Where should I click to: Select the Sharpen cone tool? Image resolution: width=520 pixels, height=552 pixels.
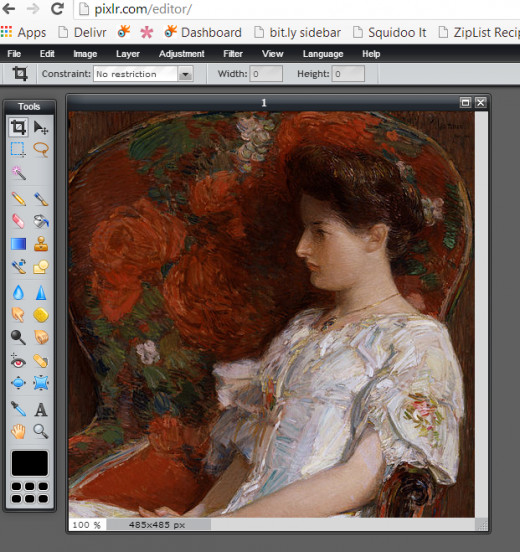click(41, 293)
